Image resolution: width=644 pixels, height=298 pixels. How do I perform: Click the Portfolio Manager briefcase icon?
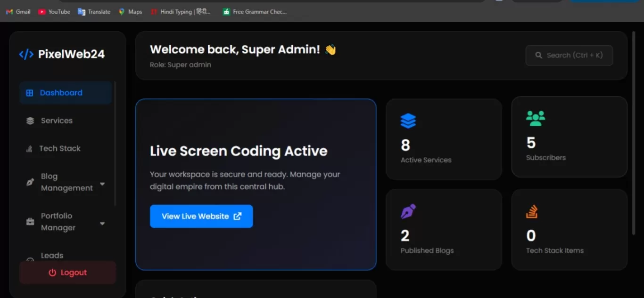pos(30,222)
